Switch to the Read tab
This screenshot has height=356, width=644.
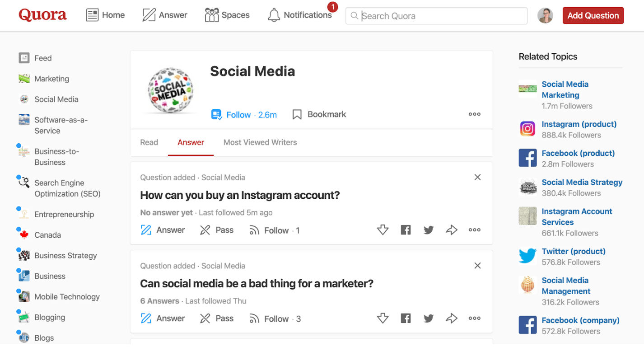(149, 142)
